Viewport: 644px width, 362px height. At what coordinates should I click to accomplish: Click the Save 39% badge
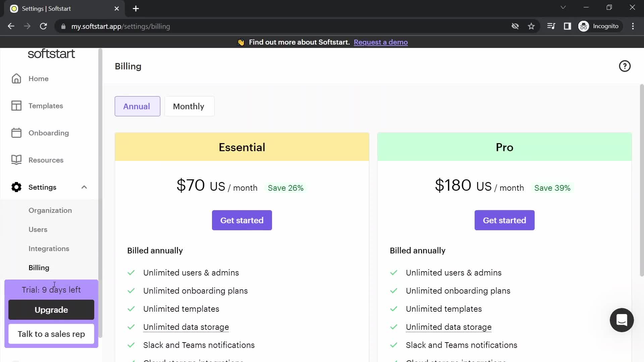(x=552, y=188)
